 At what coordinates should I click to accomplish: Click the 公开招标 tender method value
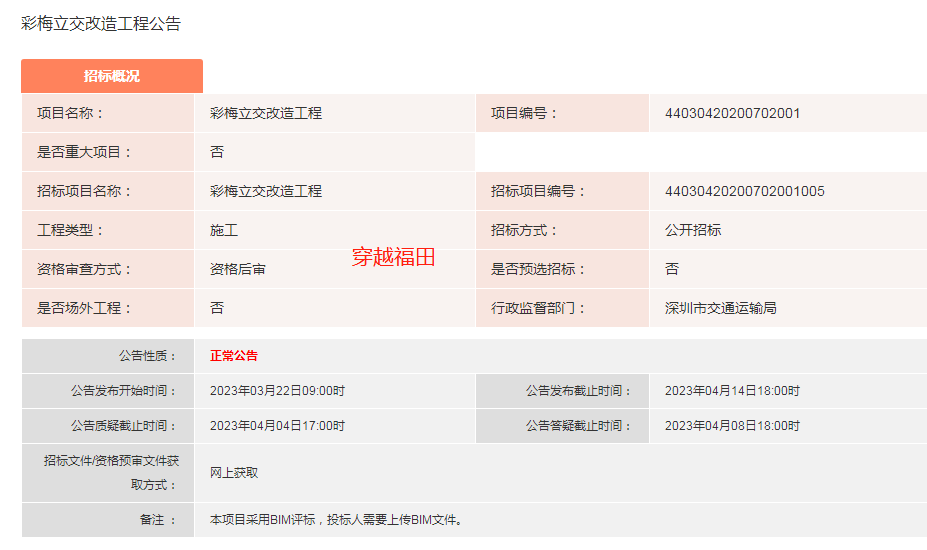click(x=693, y=230)
